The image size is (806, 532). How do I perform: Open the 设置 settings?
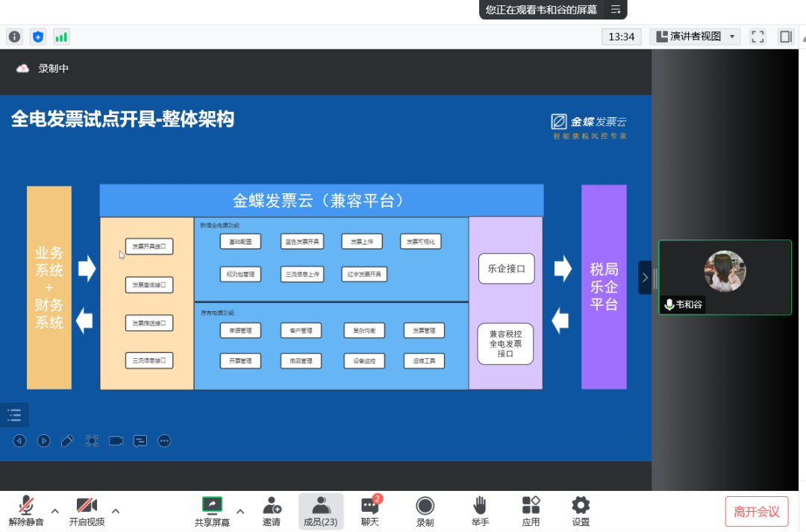click(581, 511)
